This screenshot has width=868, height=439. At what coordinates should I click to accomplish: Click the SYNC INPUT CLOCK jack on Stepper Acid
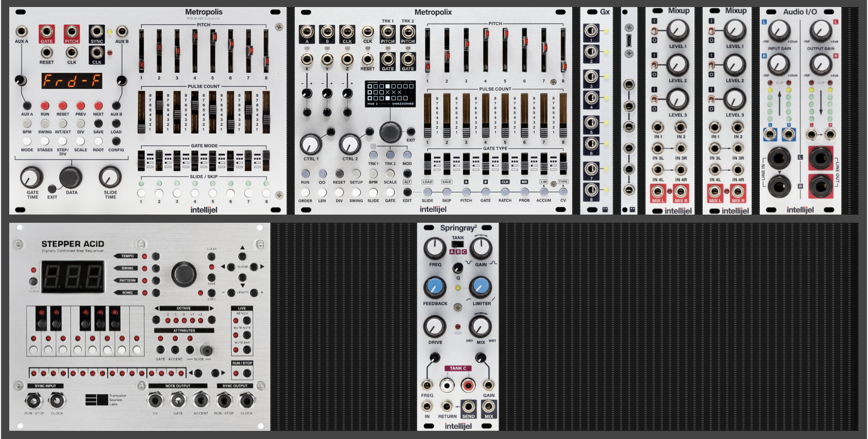click(57, 401)
